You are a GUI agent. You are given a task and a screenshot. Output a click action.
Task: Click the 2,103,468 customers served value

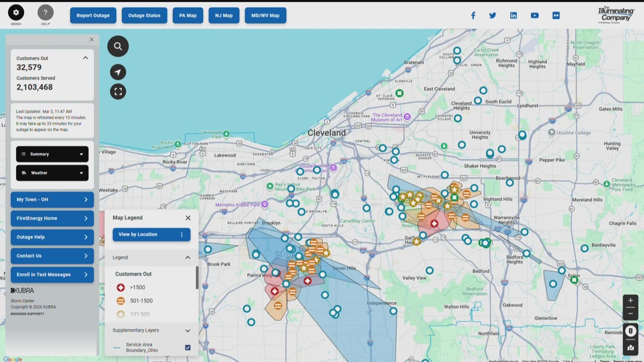(x=34, y=88)
